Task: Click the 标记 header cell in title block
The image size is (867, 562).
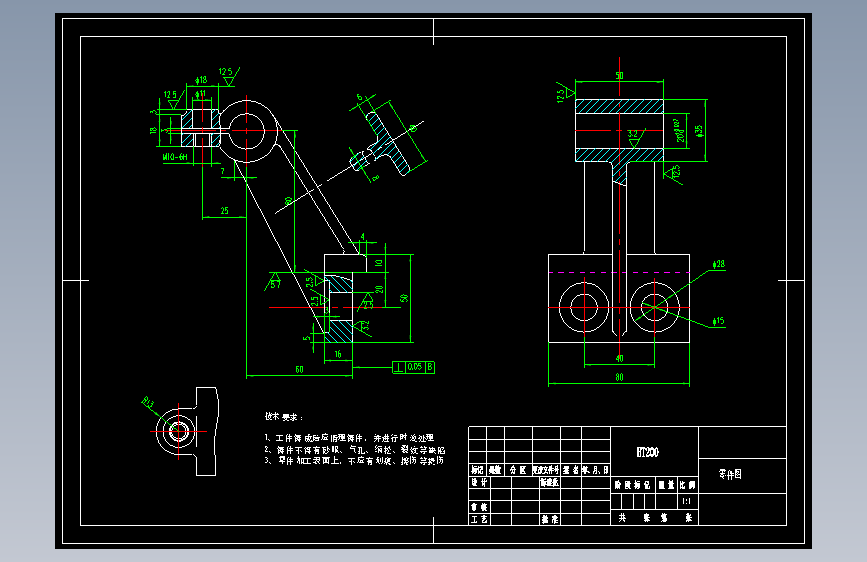Action: click(x=477, y=470)
